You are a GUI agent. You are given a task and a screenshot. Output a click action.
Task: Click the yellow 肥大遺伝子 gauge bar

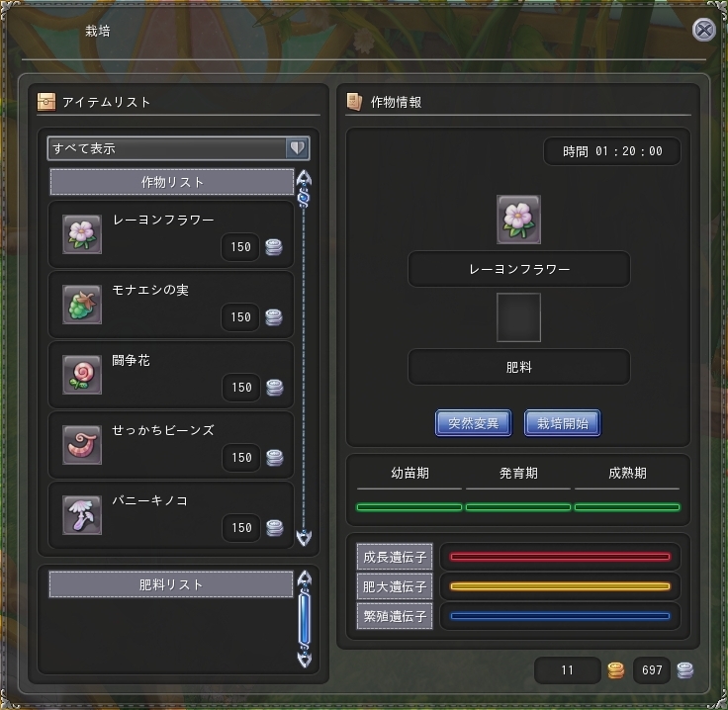561,586
